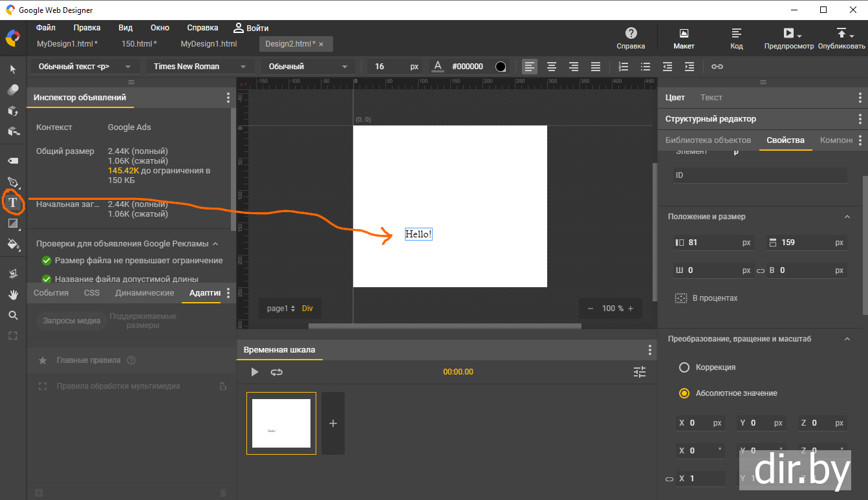Click the Опубликовать publish button
This screenshot has height=500, width=868.
[841, 38]
